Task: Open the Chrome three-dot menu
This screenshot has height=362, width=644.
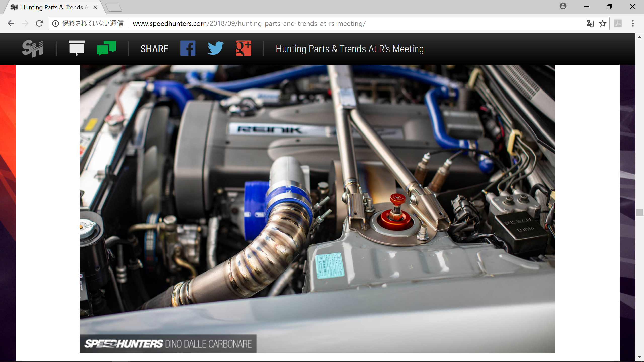Action: click(633, 23)
